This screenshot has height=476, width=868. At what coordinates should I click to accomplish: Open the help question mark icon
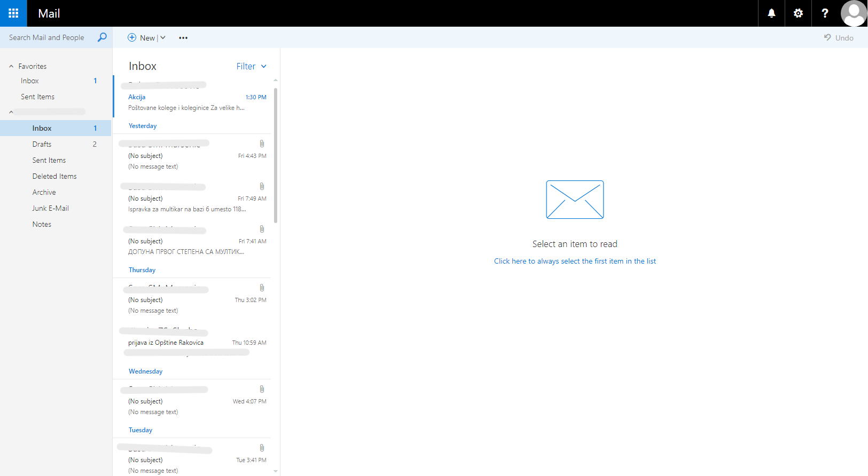[825, 13]
